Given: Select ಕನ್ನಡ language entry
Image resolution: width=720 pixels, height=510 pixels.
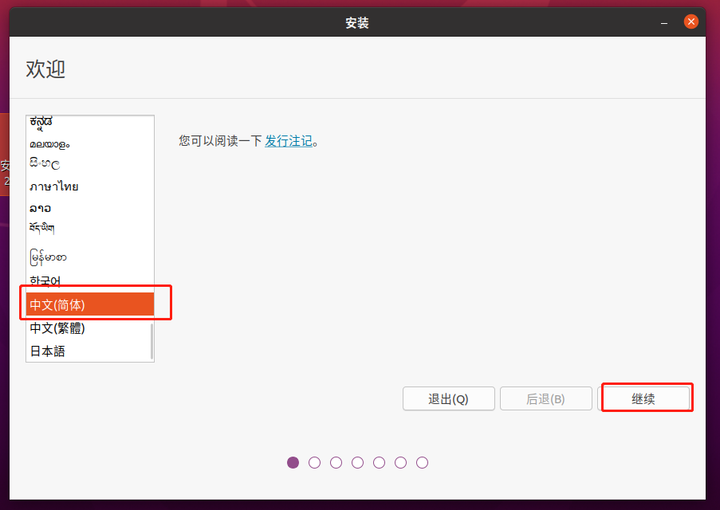Looking at the screenshot, I should tap(90, 122).
